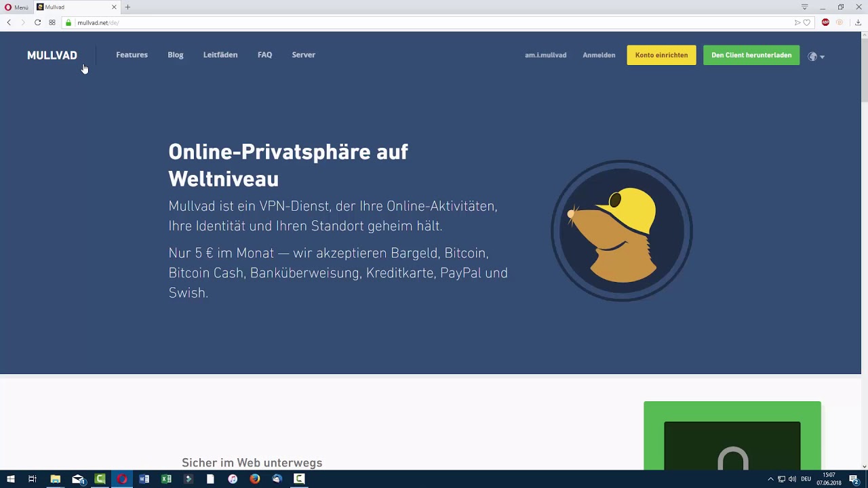
Task: Open Thunderbird from taskbar
Action: coord(277,479)
